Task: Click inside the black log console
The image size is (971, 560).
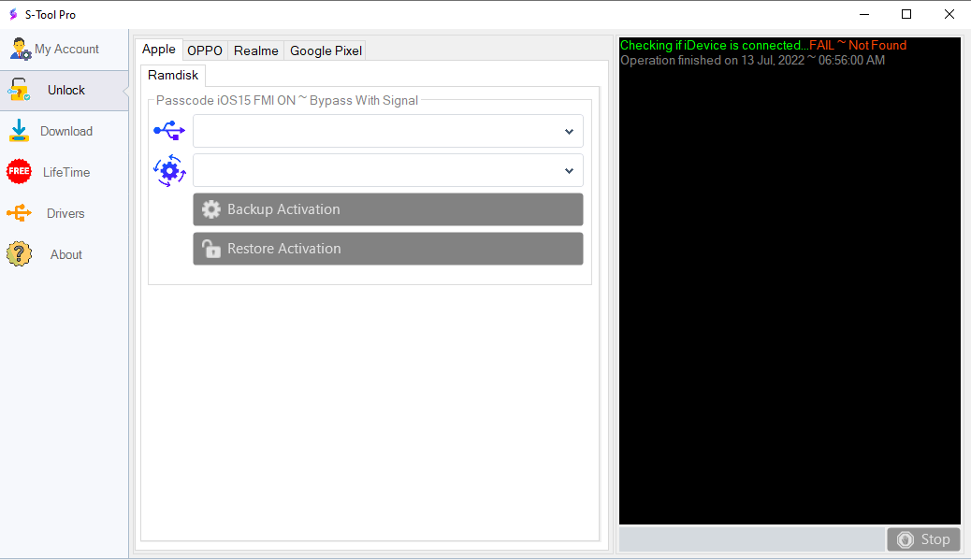Action: point(789,280)
